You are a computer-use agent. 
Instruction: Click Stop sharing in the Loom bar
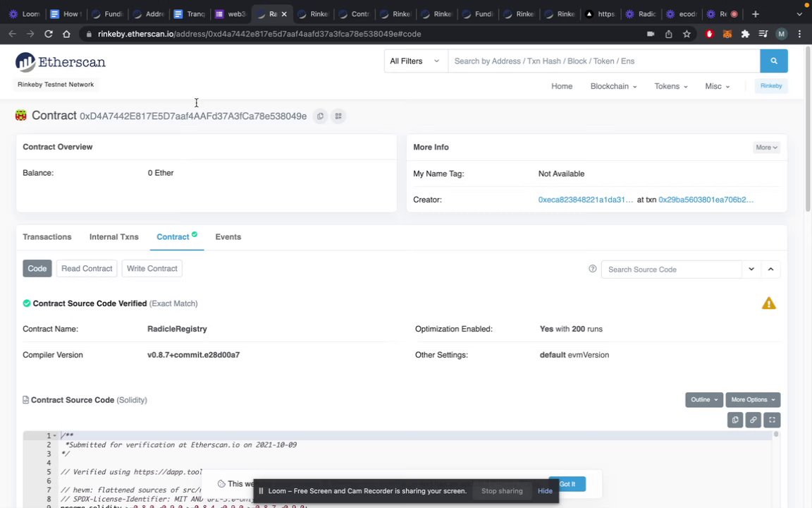click(502, 491)
